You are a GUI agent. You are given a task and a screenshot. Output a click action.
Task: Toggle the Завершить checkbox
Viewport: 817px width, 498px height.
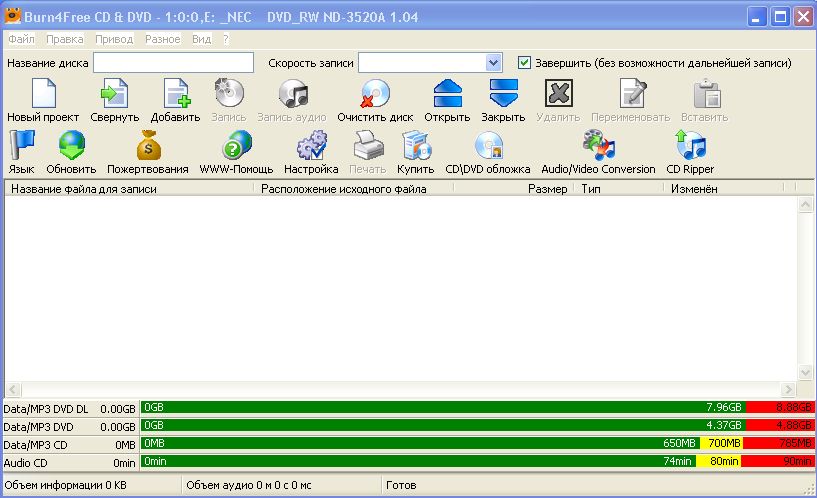point(524,63)
